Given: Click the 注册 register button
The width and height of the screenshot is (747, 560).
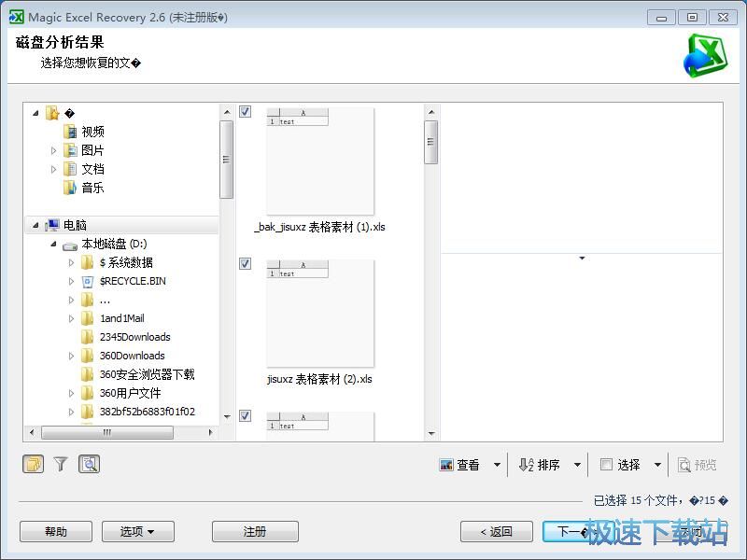Looking at the screenshot, I should click(255, 531).
